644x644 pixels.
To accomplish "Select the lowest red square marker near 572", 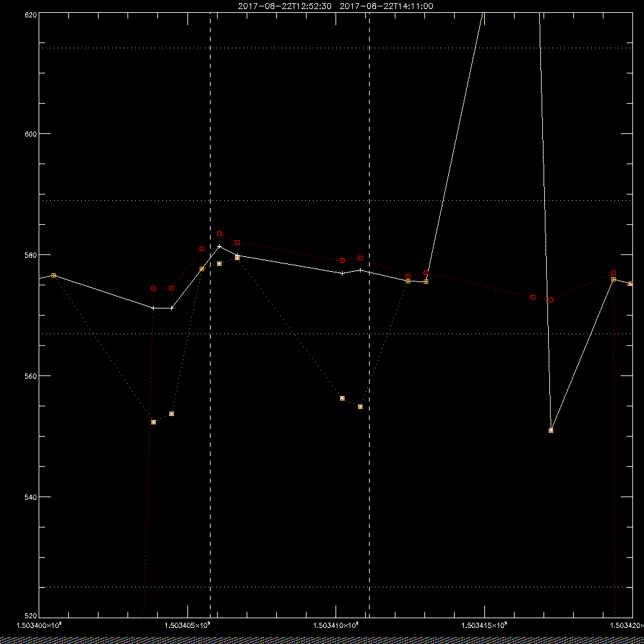I will pos(551,300).
